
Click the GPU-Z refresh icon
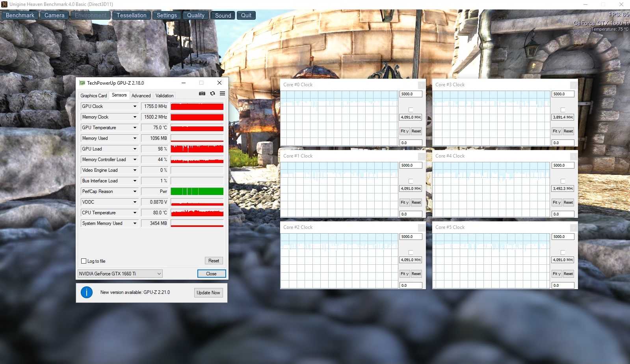point(212,94)
